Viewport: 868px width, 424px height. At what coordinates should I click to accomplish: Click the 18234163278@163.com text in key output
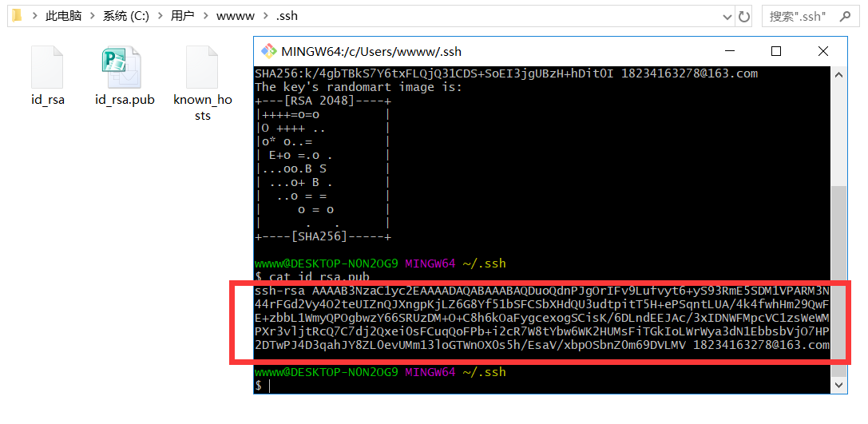pyautogui.click(x=761, y=346)
